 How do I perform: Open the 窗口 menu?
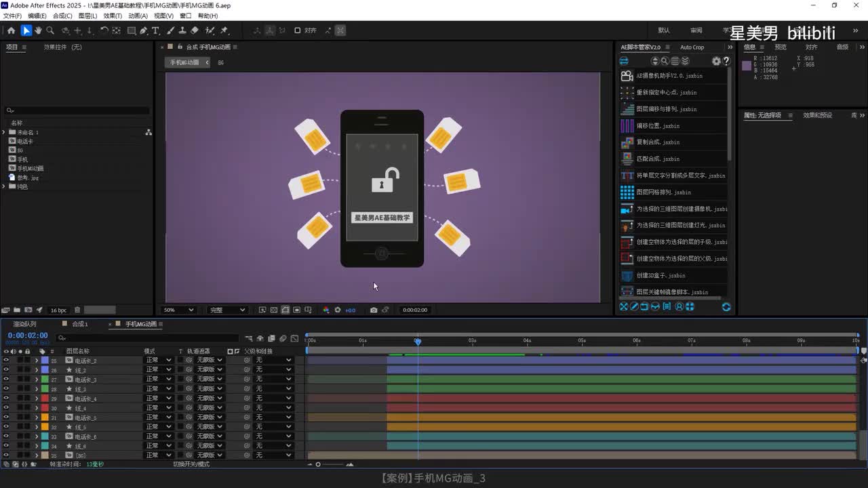185,16
